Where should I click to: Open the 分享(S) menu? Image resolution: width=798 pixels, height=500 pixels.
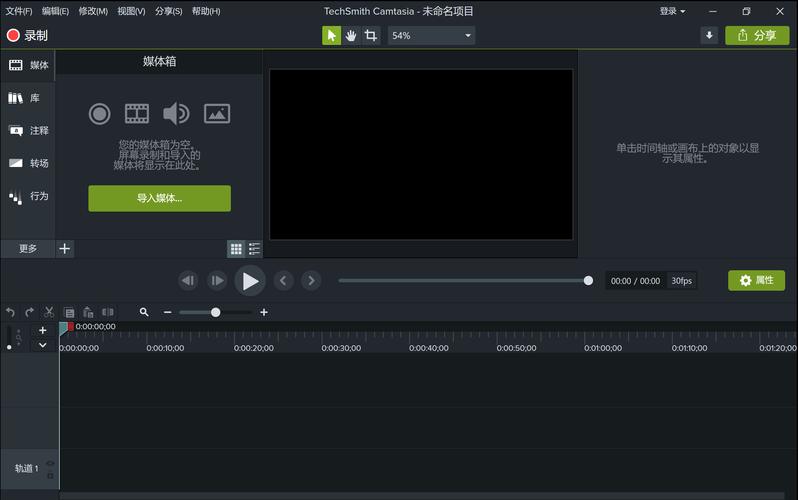168,11
